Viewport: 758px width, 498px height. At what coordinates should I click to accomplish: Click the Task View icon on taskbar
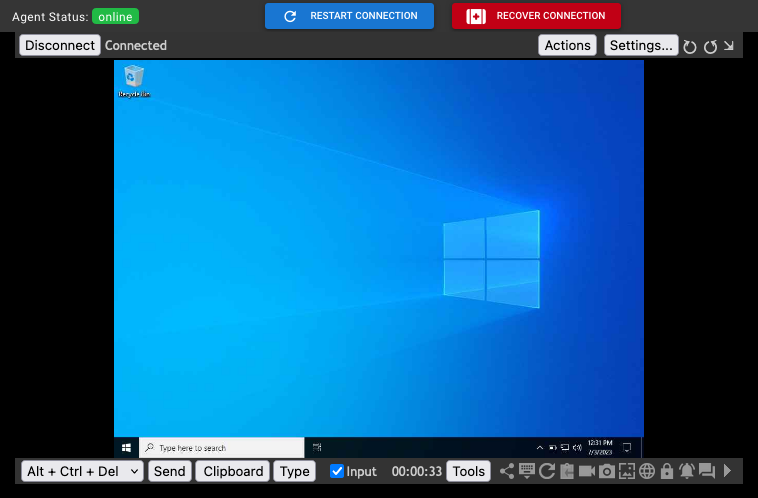point(317,448)
